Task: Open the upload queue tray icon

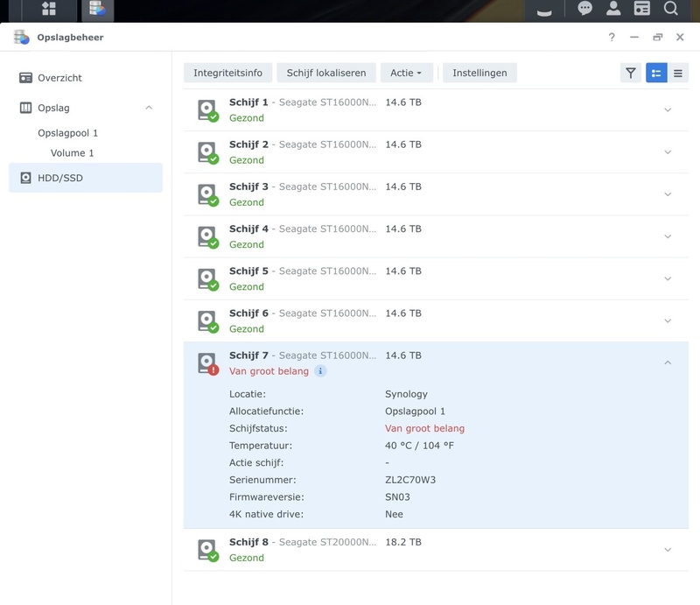Action: (x=544, y=11)
